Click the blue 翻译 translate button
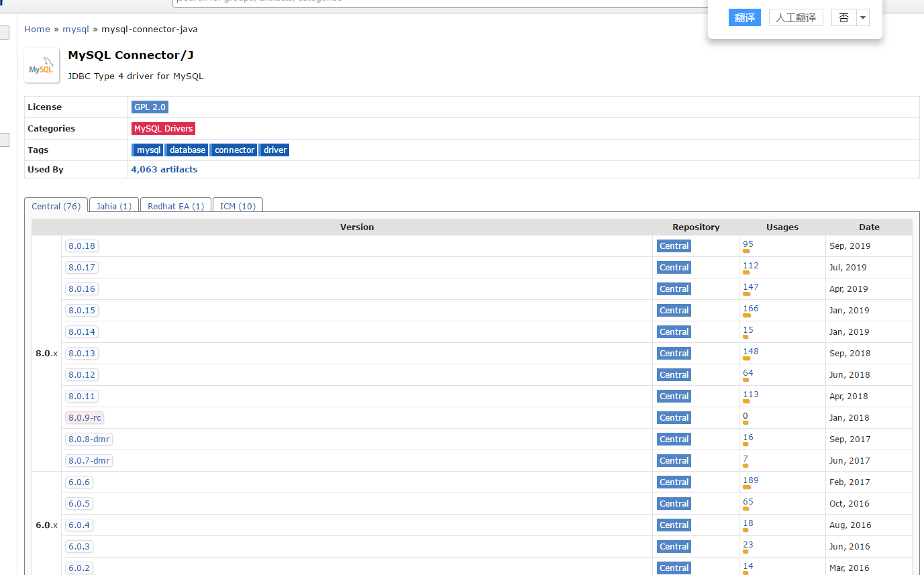 [745, 17]
